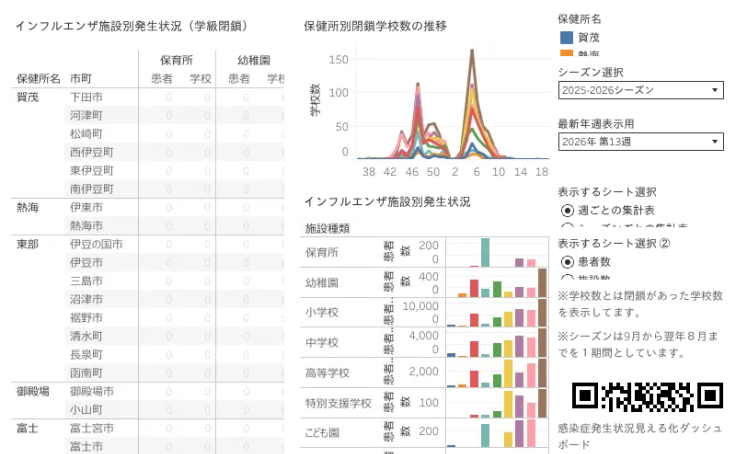Screen dimensions: 736x454
Task: Click the 学校 subheader under 保育所
Action: [x=200, y=78]
